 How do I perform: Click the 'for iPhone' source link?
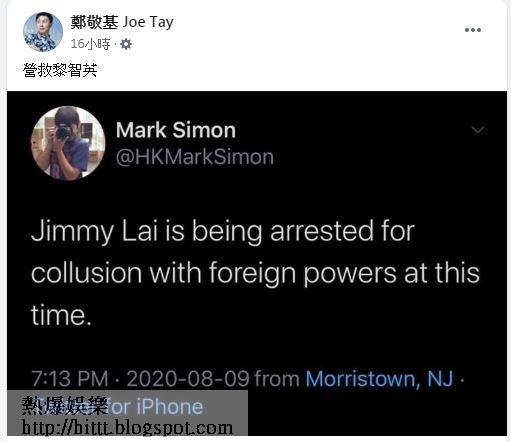[x=156, y=407]
